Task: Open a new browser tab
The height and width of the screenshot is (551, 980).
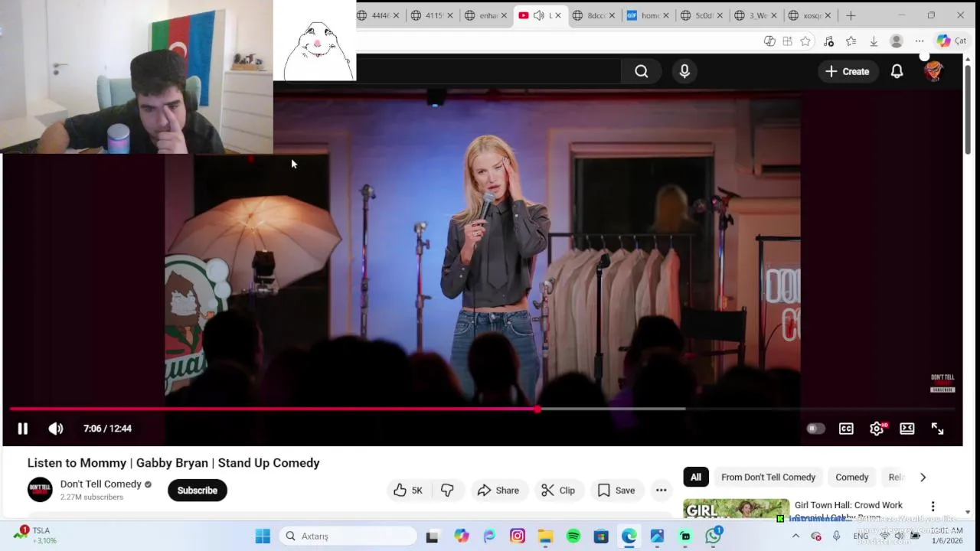Action: click(851, 15)
